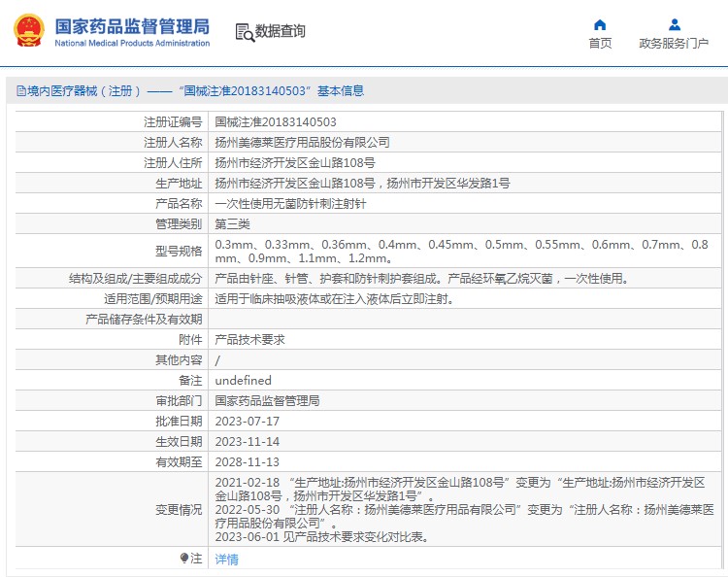The image size is (728, 577).
Task: Click the 批准日期 label
Action: coord(179,422)
